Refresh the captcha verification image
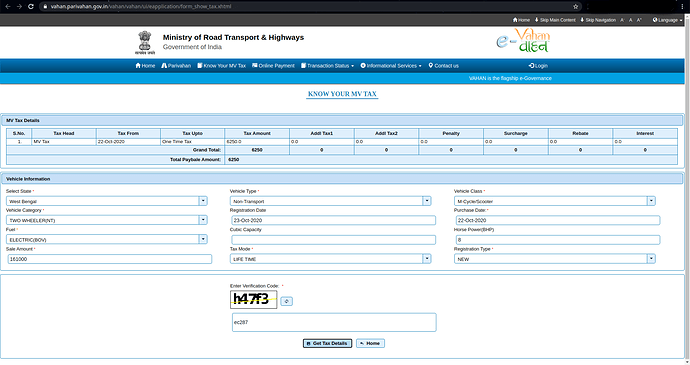Viewport: 690px width, 365px height. (286, 301)
